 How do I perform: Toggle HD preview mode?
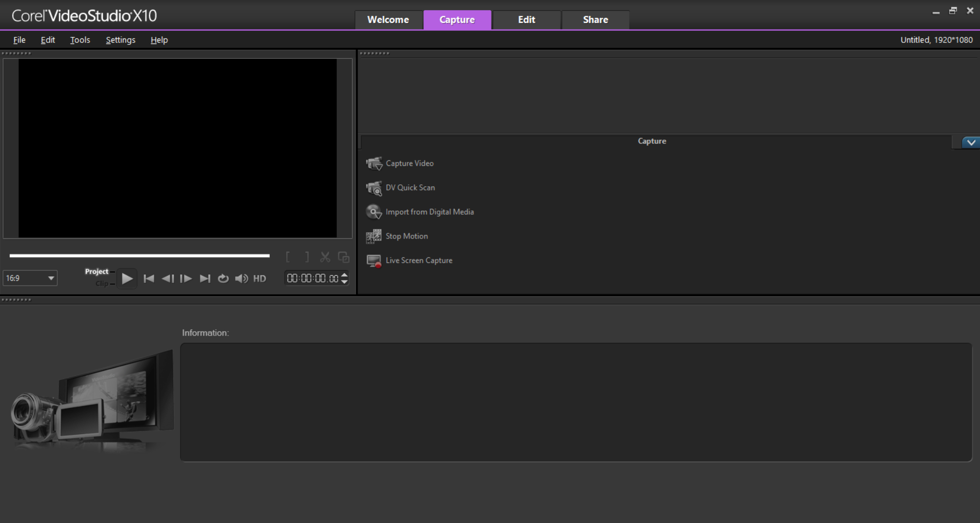click(x=260, y=278)
